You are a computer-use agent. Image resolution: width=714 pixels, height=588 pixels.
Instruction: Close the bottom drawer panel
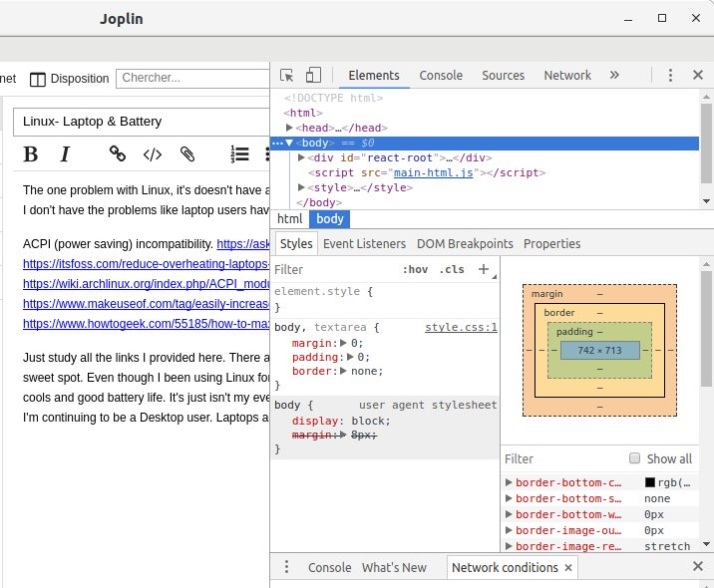(698, 566)
